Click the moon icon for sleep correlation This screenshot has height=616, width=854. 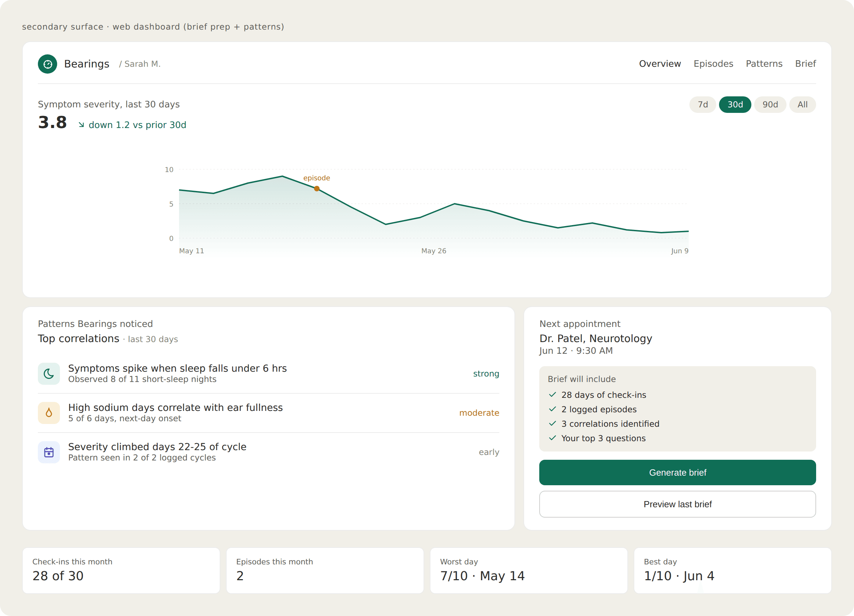(x=49, y=374)
